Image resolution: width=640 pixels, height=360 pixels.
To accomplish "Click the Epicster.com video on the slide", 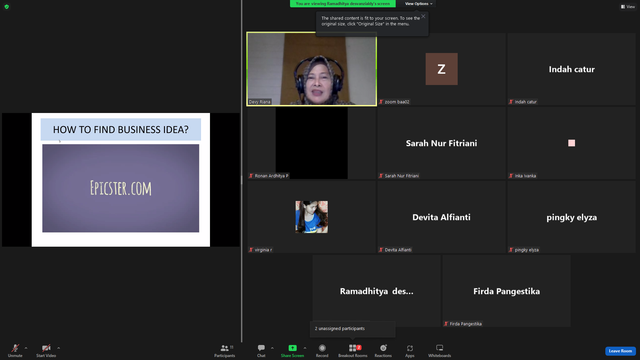I will (121, 188).
